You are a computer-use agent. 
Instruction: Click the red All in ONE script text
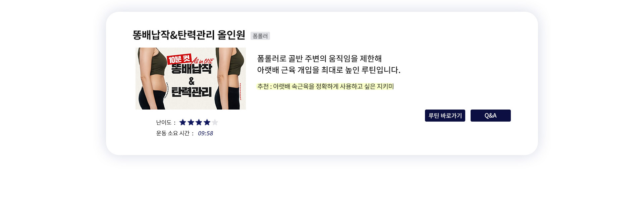pyautogui.click(x=203, y=61)
